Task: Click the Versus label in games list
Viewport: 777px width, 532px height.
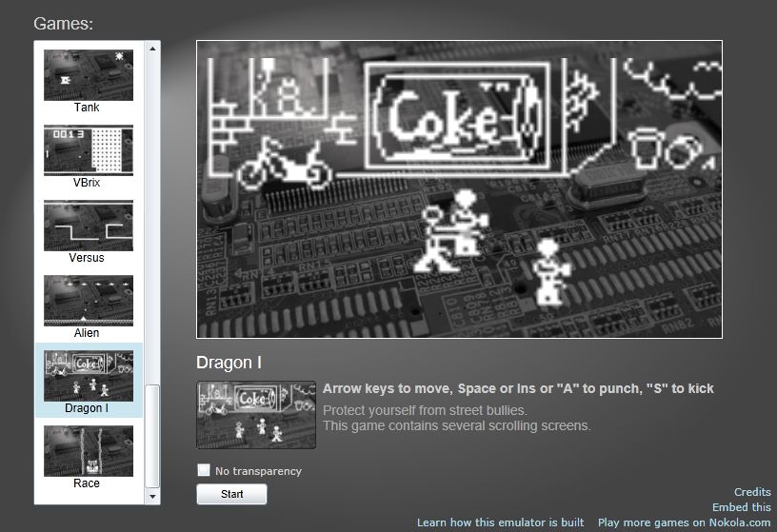Action: tap(87, 258)
